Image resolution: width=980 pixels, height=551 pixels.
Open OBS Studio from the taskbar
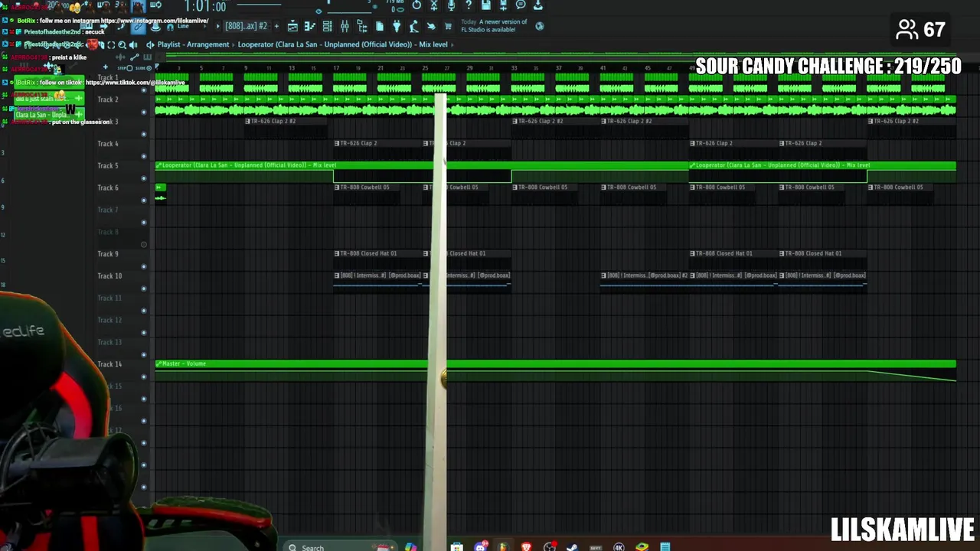[549, 546]
